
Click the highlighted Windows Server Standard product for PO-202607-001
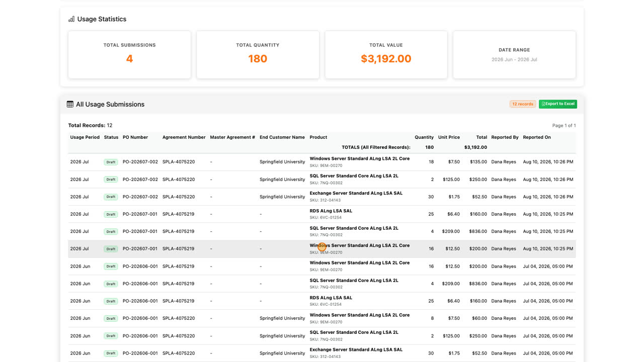point(360,245)
